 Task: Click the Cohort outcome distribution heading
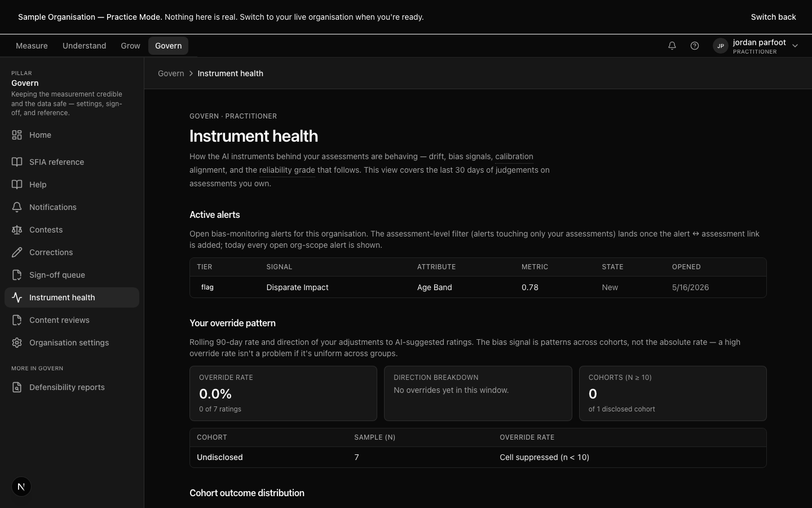[x=247, y=493]
